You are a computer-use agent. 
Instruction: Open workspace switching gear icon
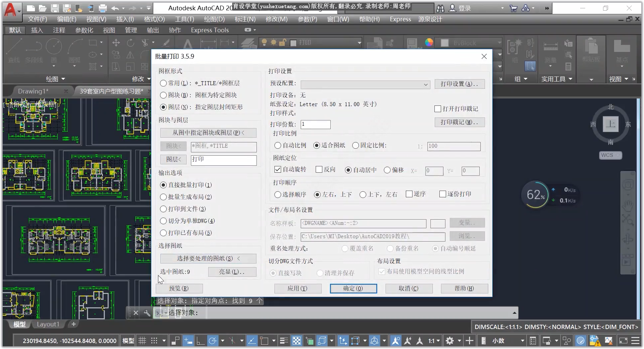point(450,341)
